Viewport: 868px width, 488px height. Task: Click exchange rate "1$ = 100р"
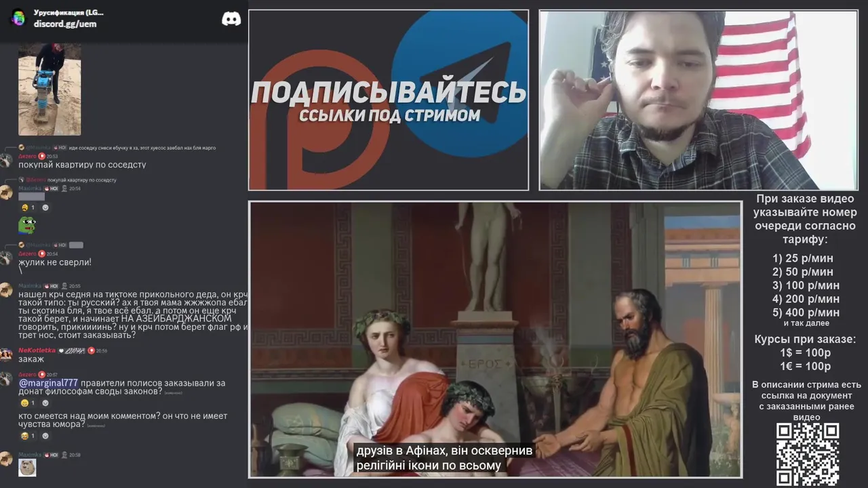pyautogui.click(x=805, y=353)
